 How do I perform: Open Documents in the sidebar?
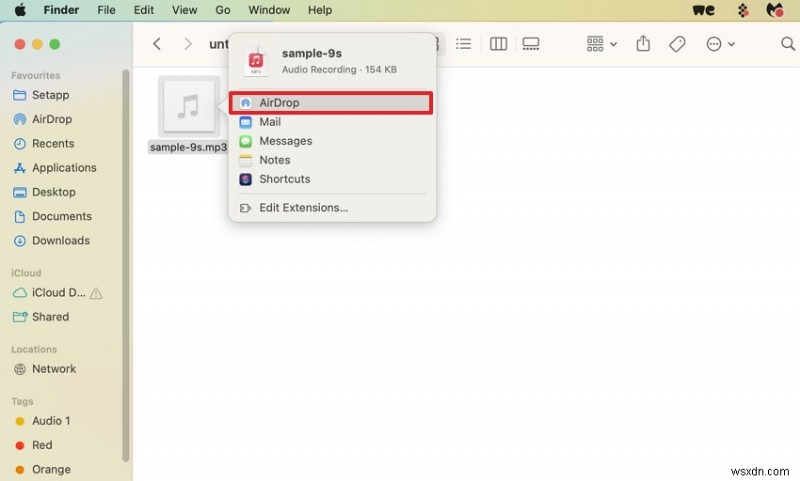62,216
